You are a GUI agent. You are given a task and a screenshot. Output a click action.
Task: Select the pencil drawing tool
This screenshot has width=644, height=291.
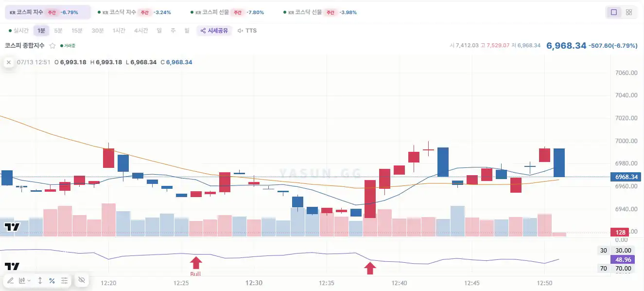11,280
